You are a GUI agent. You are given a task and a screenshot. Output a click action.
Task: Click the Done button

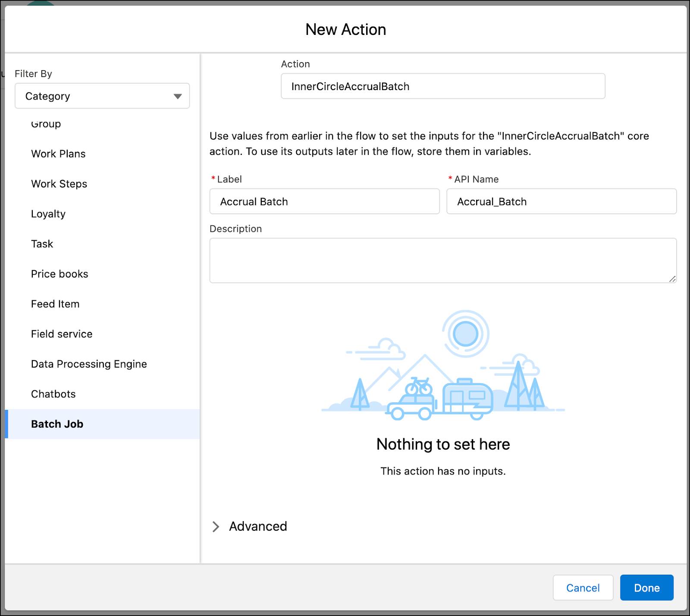pyautogui.click(x=646, y=588)
